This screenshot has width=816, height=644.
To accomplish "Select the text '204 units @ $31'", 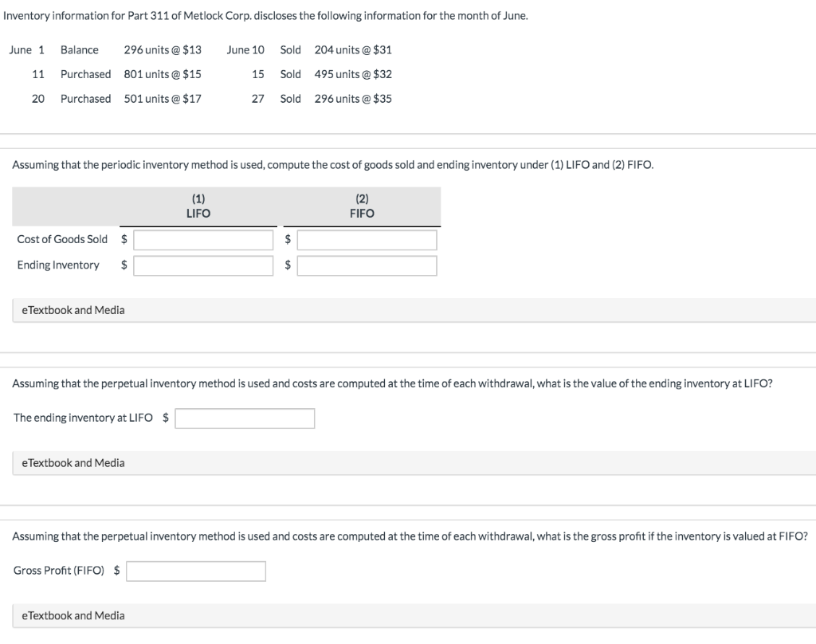I will click(353, 50).
